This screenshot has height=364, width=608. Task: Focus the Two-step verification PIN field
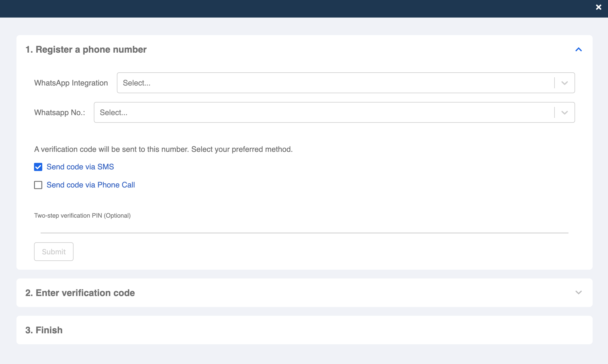305,228
